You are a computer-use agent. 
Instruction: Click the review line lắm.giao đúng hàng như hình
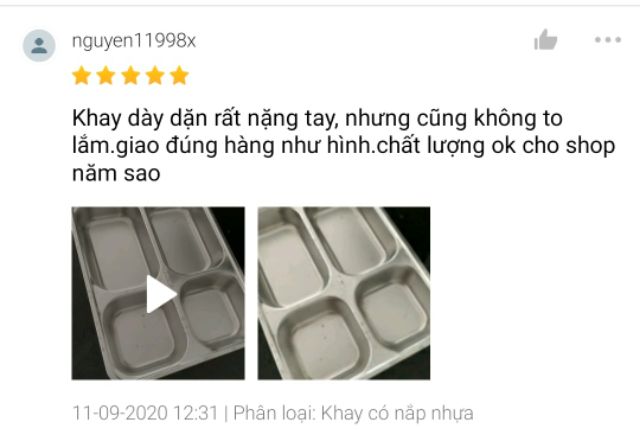point(224,146)
